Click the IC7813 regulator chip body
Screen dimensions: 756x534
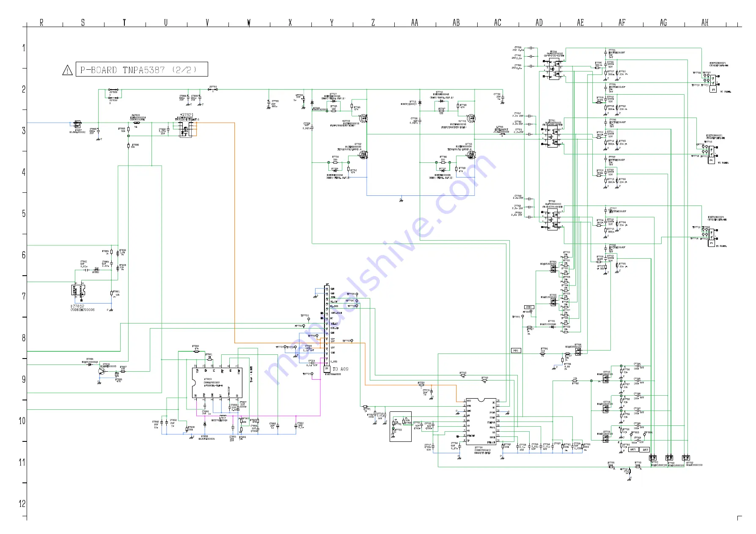(x=217, y=383)
